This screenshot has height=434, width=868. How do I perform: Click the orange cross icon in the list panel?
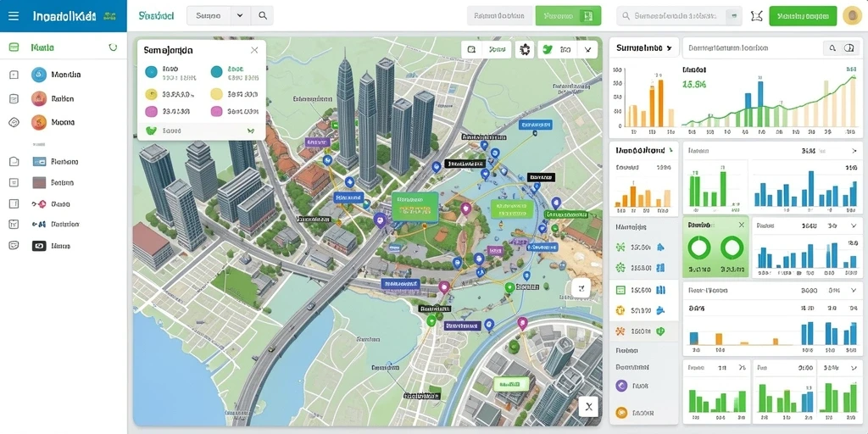(620, 331)
